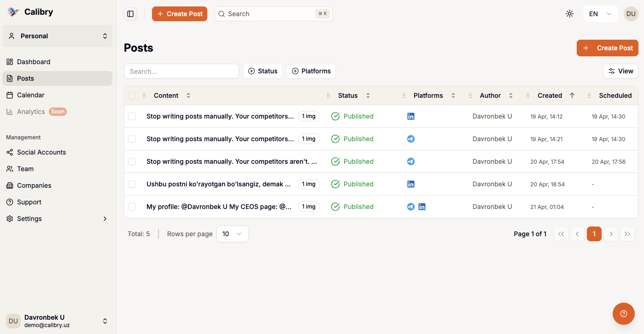Open Companies in the sidebar
The image size is (644, 334).
[58, 185]
